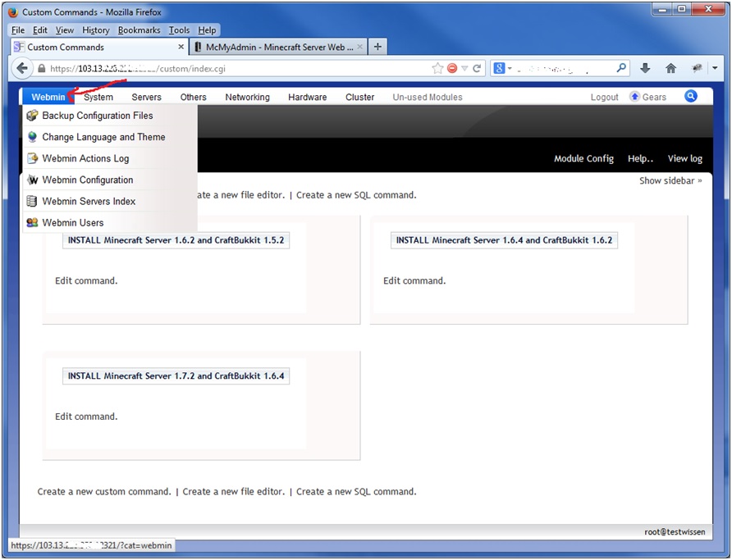
Task: Open the address bar history dropdown arrow
Action: tap(464, 69)
